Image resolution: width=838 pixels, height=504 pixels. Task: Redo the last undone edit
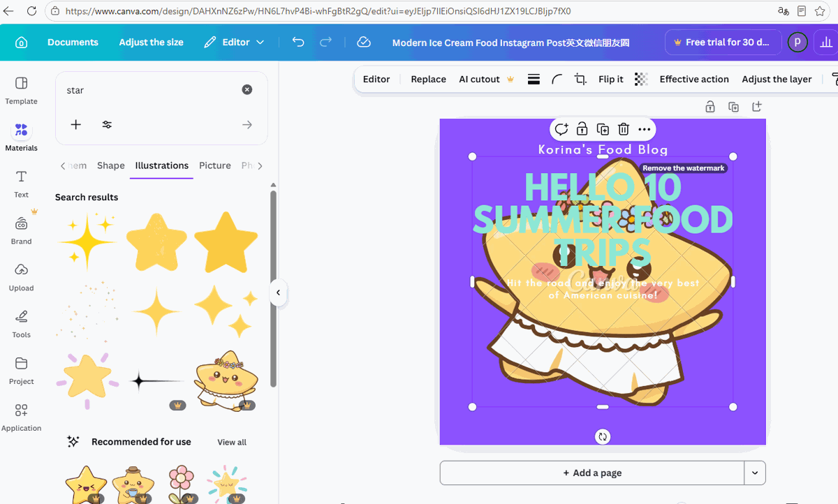tap(325, 42)
